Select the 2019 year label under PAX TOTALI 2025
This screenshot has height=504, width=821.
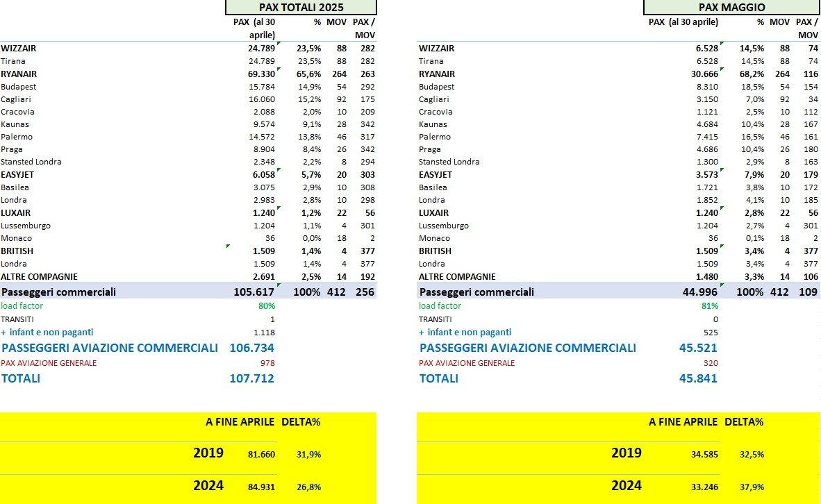tap(208, 453)
